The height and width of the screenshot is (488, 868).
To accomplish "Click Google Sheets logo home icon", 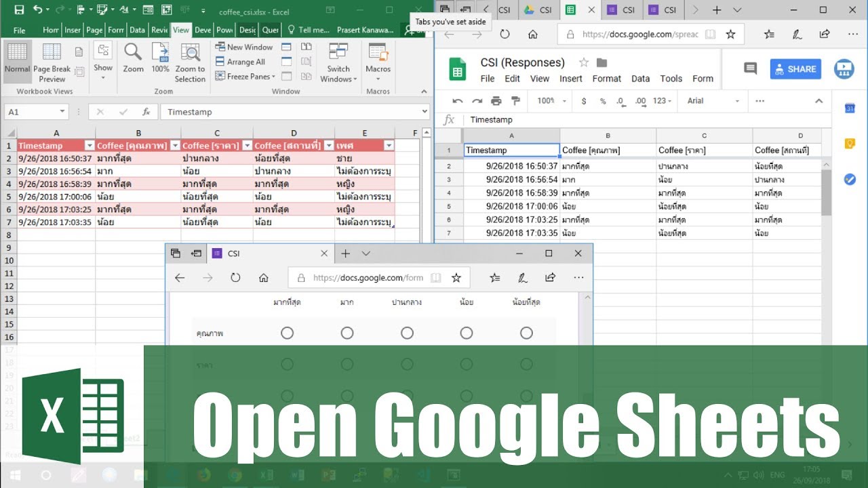I will coord(457,70).
